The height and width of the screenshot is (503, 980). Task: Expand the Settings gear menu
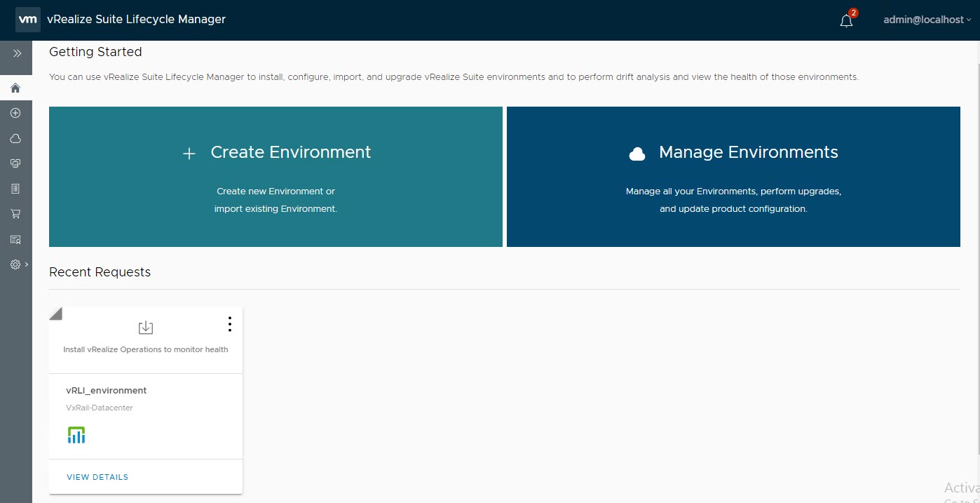click(18, 264)
